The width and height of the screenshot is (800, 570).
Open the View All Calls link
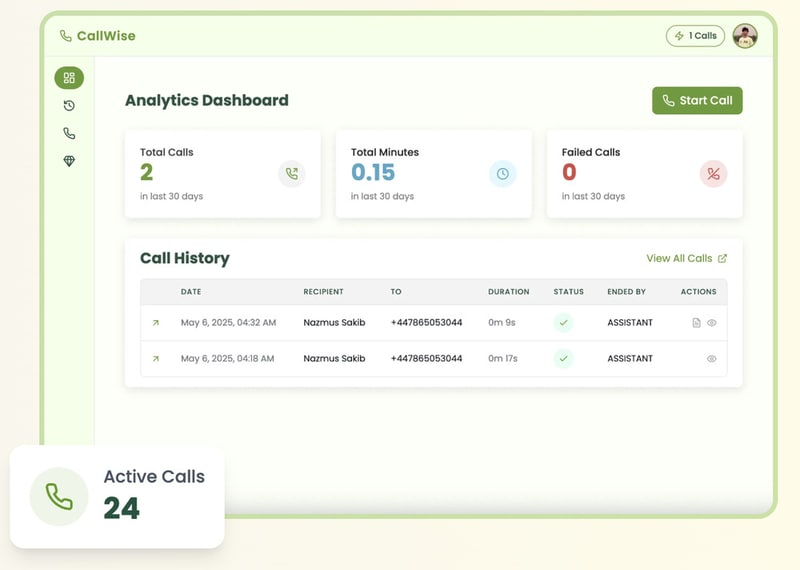686,258
